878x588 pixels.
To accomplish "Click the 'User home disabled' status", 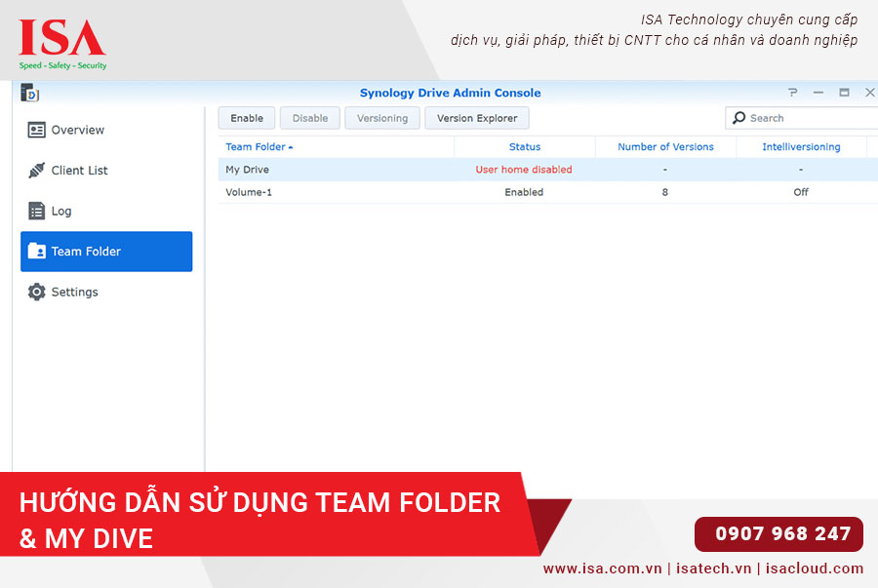I will tap(524, 170).
